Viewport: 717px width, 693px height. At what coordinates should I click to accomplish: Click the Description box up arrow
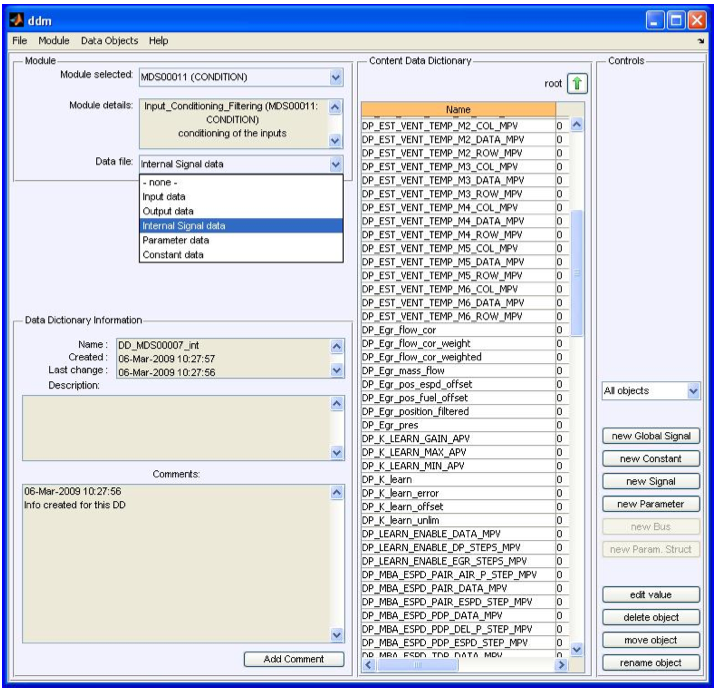coord(337,404)
